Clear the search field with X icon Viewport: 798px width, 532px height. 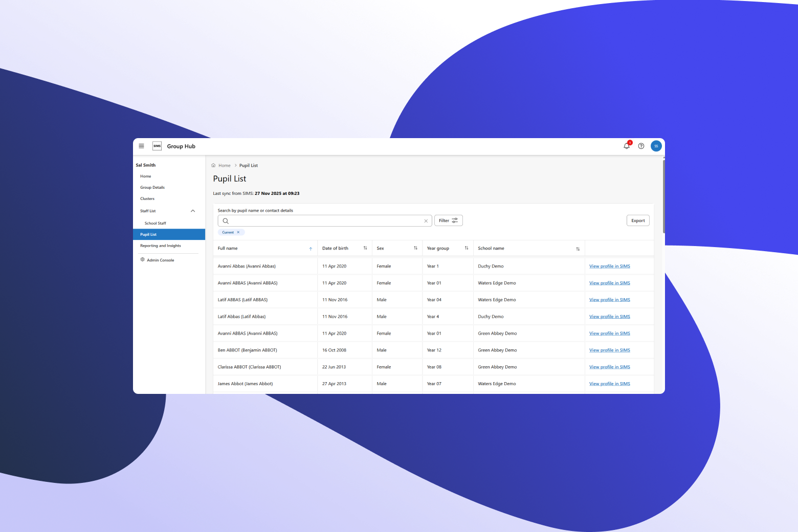pos(426,221)
